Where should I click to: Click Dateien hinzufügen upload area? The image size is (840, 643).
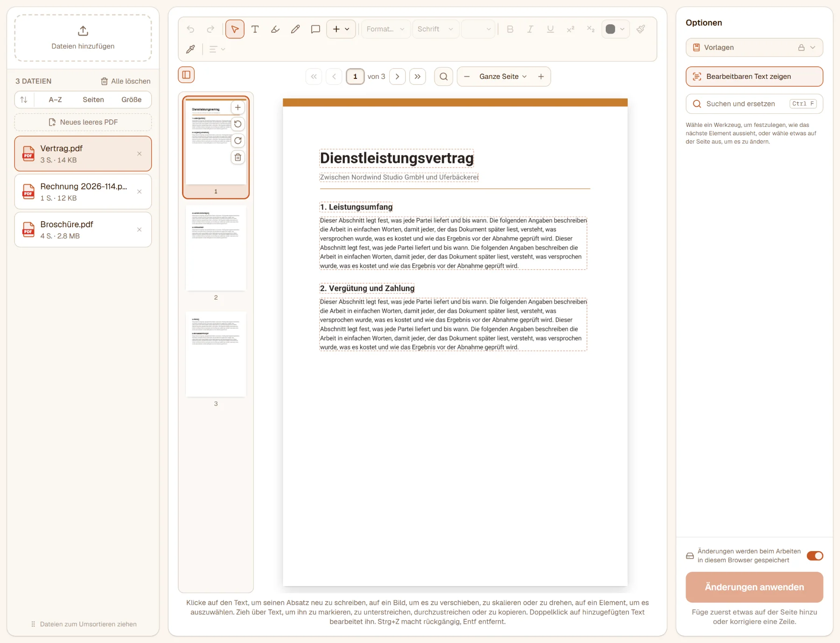click(83, 38)
